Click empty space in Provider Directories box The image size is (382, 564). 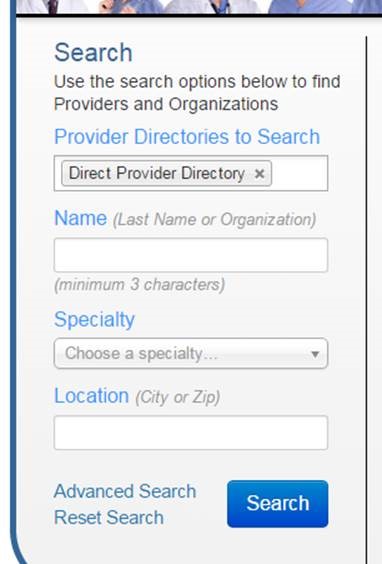point(299,173)
